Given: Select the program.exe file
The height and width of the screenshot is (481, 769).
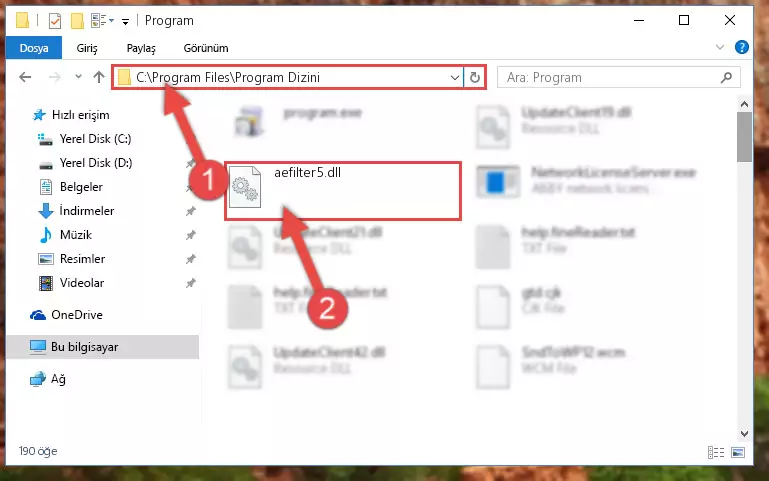Looking at the screenshot, I should (x=299, y=121).
